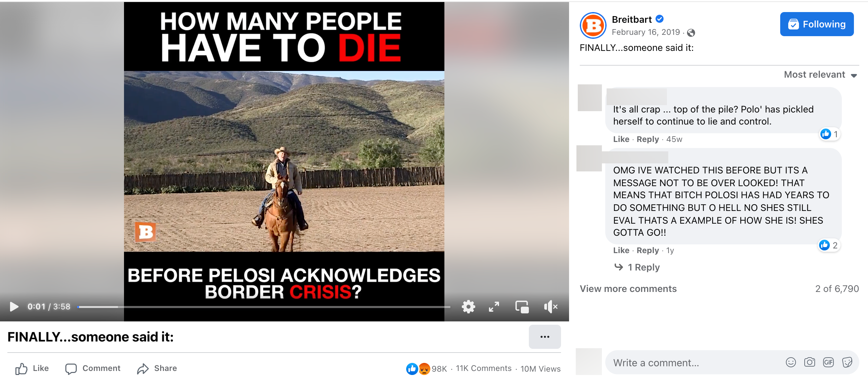868x381 pixels.
Task: Attach a photo using the camera icon
Action: 809,362
